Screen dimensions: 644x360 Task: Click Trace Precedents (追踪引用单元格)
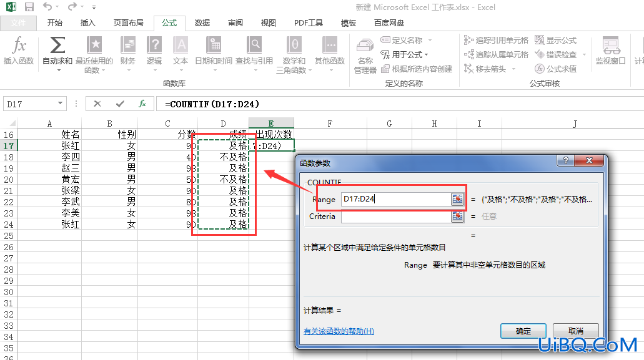496,40
